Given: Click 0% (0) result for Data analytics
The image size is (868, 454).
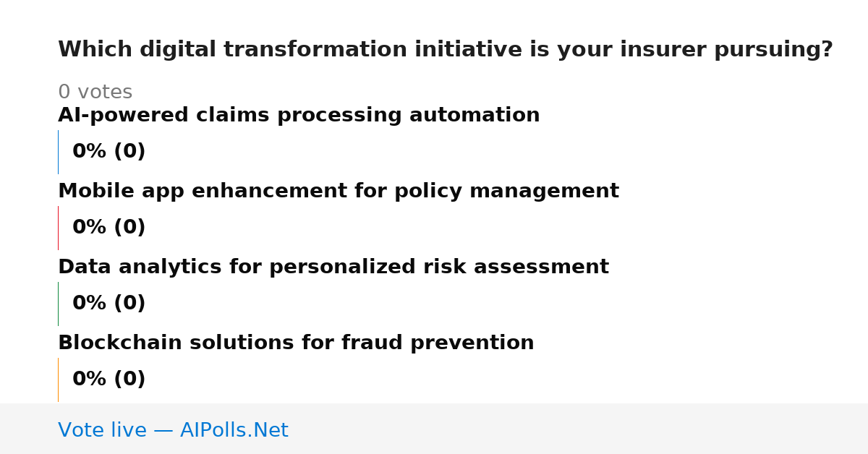Looking at the screenshot, I should coord(109,304).
